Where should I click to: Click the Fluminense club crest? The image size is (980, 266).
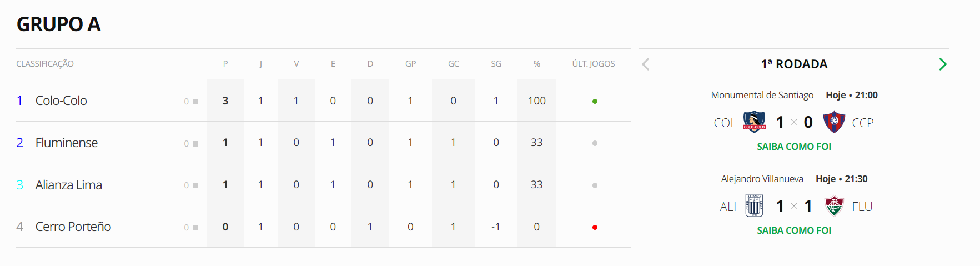pyautogui.click(x=833, y=206)
